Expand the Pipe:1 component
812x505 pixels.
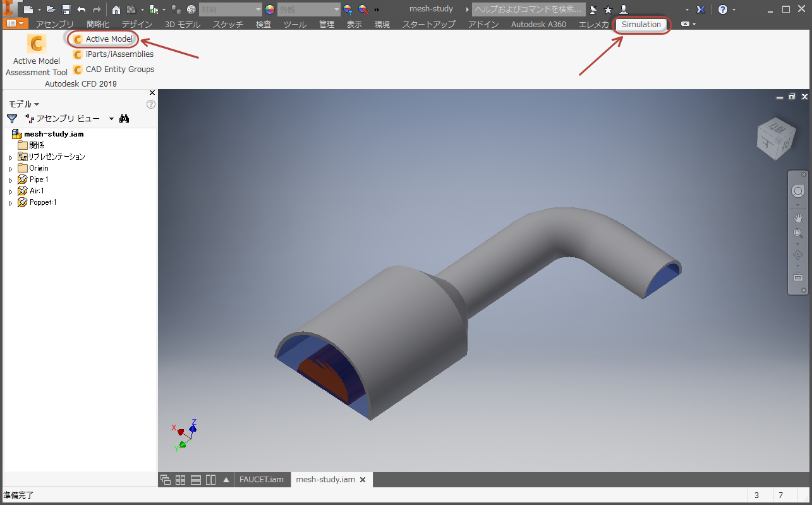(11, 180)
